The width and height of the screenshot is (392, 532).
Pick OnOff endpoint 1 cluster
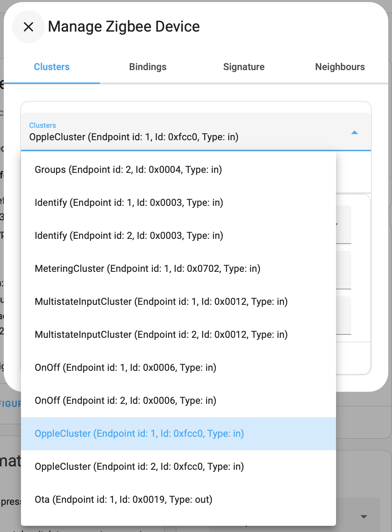(178, 368)
